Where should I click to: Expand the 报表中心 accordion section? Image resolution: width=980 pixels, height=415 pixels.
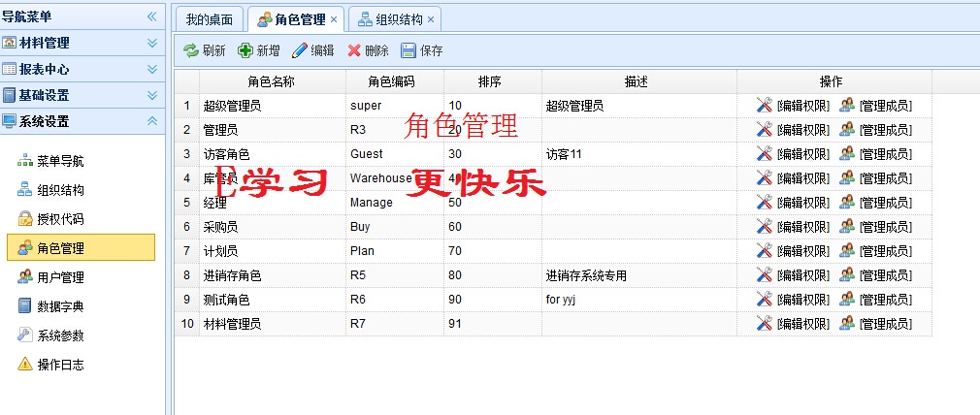151,69
